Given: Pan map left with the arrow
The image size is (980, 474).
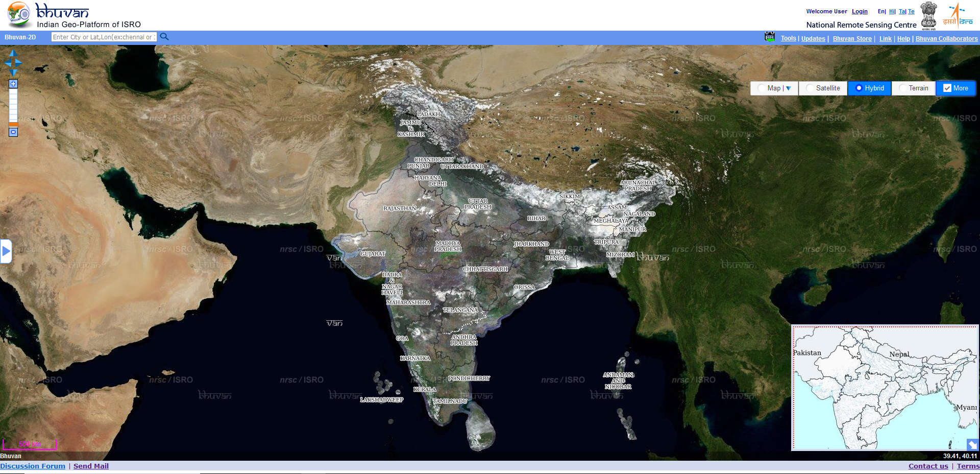Looking at the screenshot, I should click(7, 63).
